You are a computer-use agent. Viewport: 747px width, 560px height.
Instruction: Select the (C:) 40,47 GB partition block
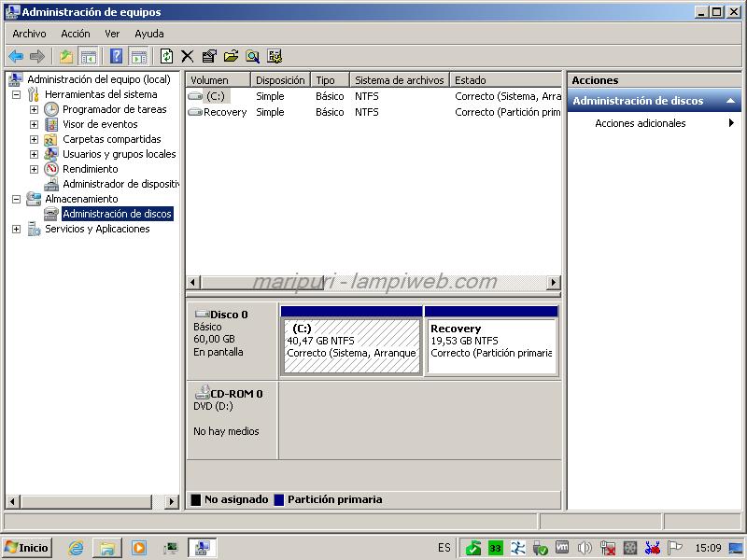pyautogui.click(x=352, y=345)
